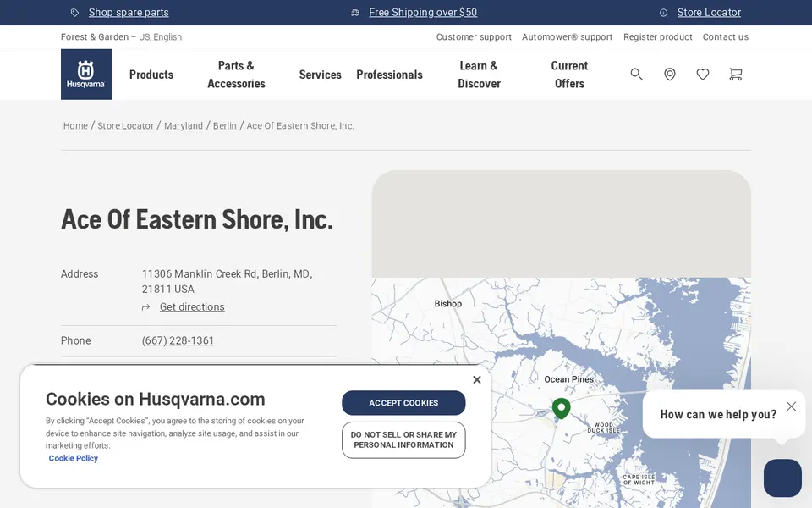This screenshot has width=812, height=508.
Task: Click the arrow icon beside Get directions
Action: [x=146, y=307]
